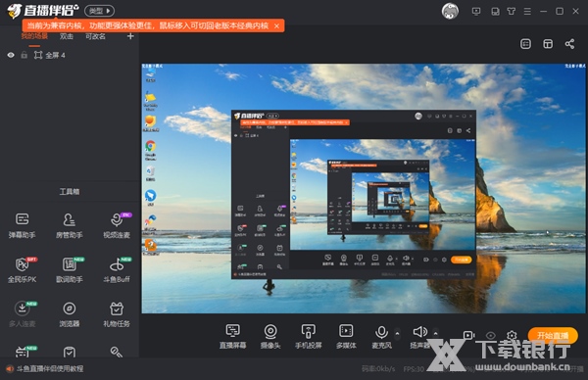The height and width of the screenshot is (380, 588).
Task: Switch to the 双击 scene tab
Action: [67, 36]
